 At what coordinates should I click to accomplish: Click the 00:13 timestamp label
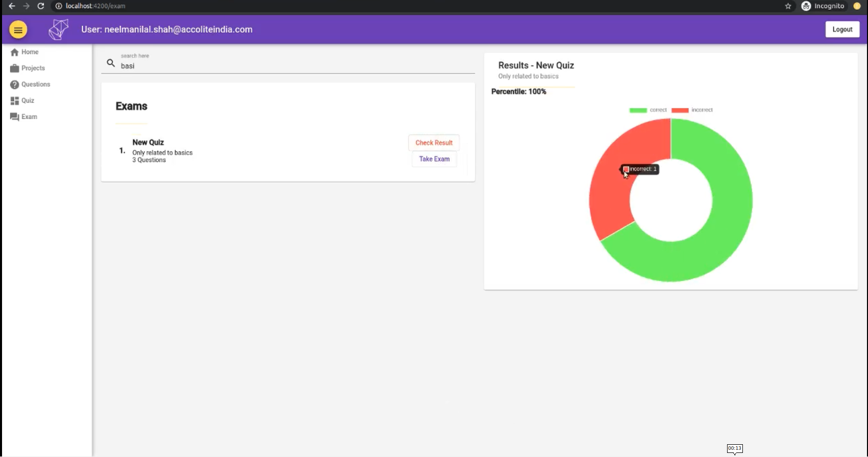point(735,448)
